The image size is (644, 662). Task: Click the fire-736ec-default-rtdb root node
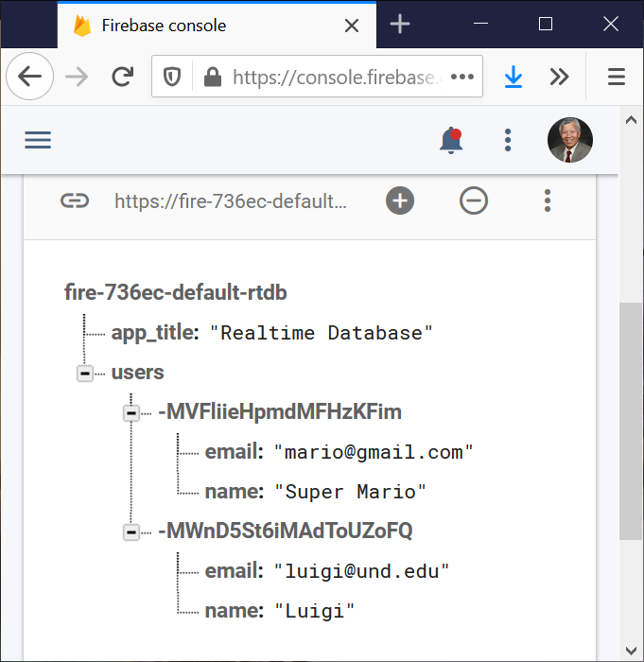click(175, 292)
